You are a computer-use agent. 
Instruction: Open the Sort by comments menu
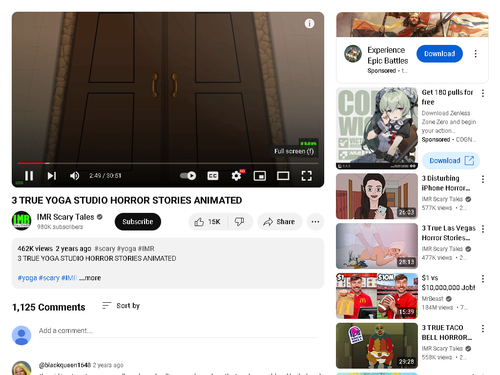pos(121,306)
